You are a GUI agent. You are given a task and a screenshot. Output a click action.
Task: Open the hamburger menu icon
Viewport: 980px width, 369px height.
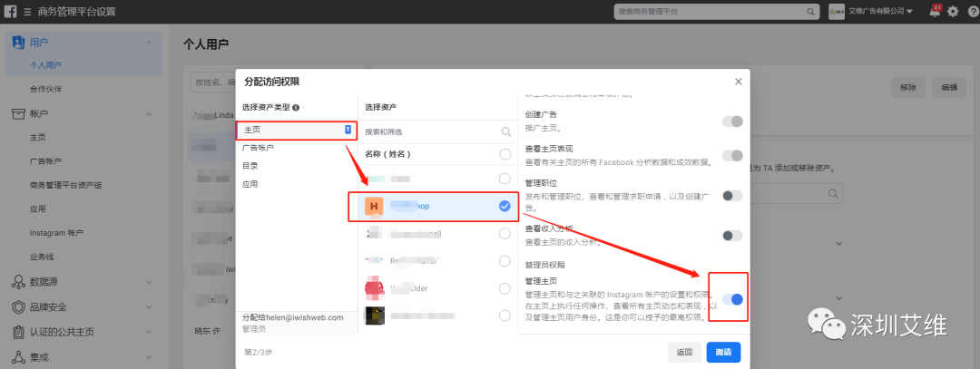(27, 12)
